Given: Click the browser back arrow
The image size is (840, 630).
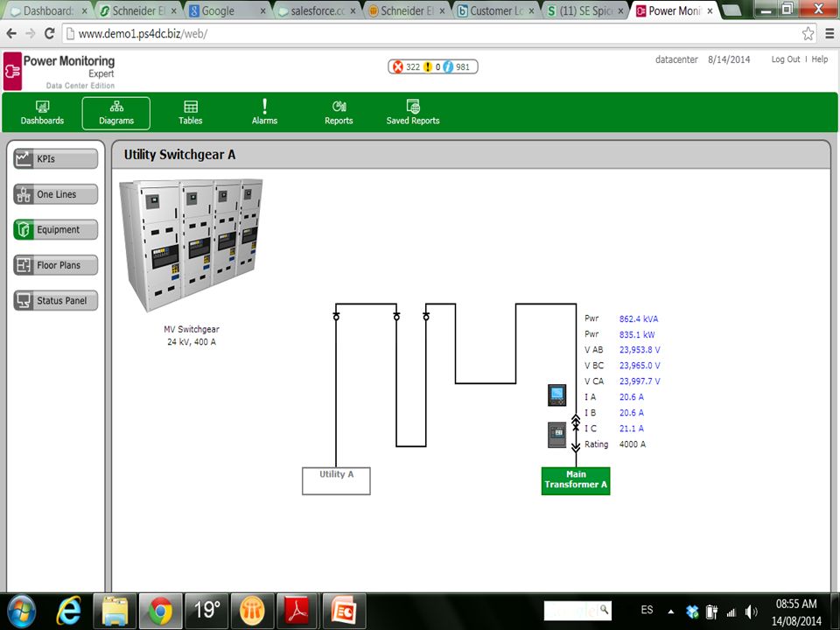Looking at the screenshot, I should click(x=11, y=34).
